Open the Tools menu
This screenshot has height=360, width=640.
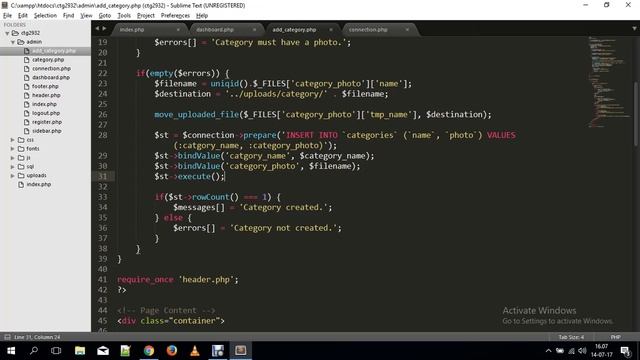[x=124, y=16]
